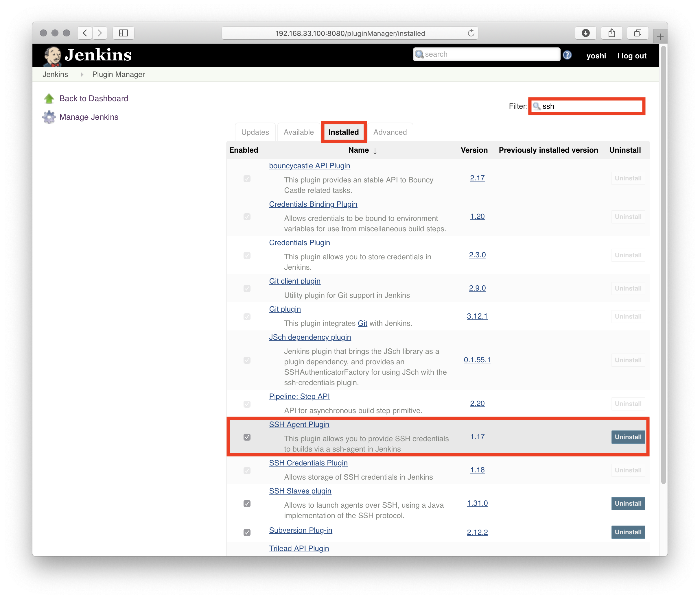Viewport: 700px width, 599px height.
Task: Go forward with the Safari forward arrow
Action: point(100,33)
